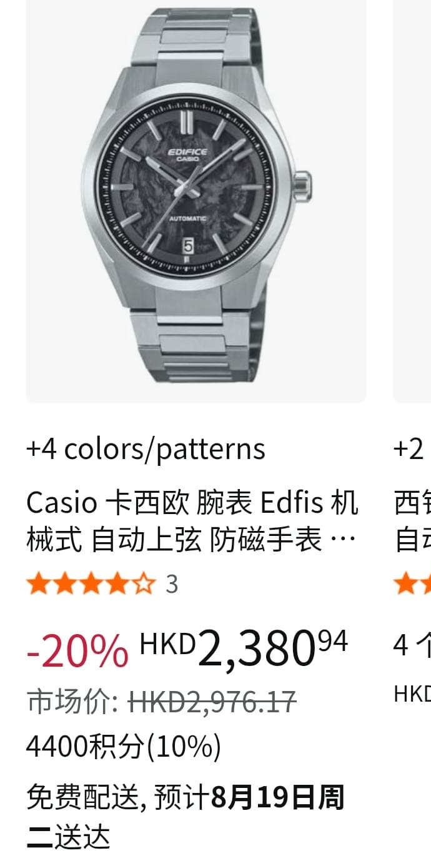Image resolution: width=431 pixels, height=868 pixels.
Task: Open the second product title starting with 西
Action: tap(412, 521)
